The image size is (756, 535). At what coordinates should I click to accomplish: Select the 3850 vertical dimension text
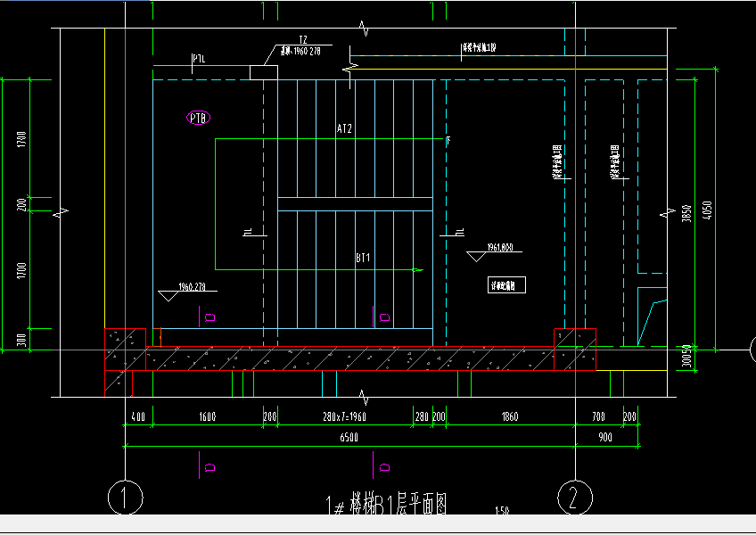pos(686,214)
